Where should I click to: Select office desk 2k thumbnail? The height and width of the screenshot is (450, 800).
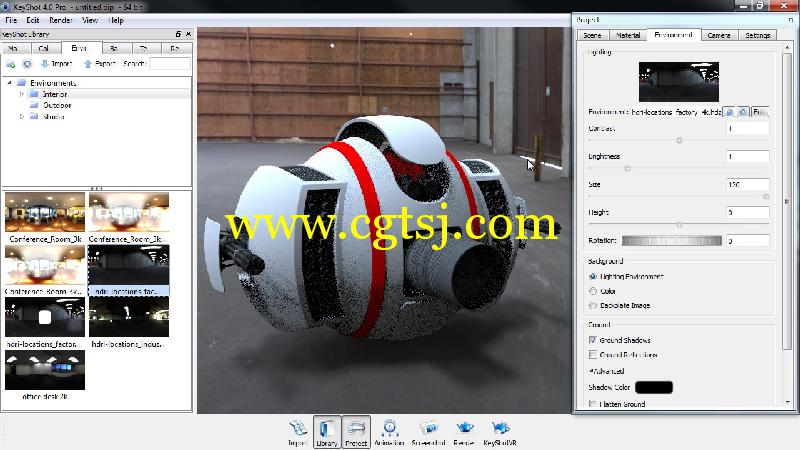[x=45, y=370]
